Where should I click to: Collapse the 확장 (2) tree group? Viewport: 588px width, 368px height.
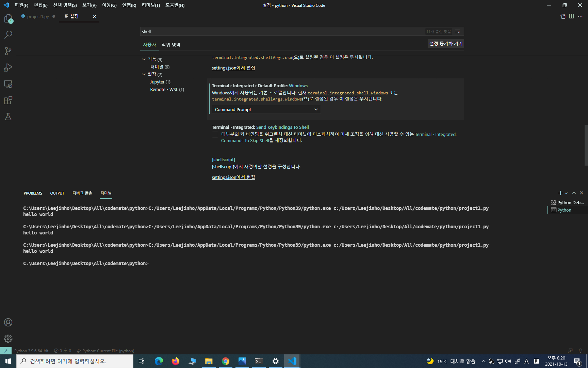[x=144, y=74]
